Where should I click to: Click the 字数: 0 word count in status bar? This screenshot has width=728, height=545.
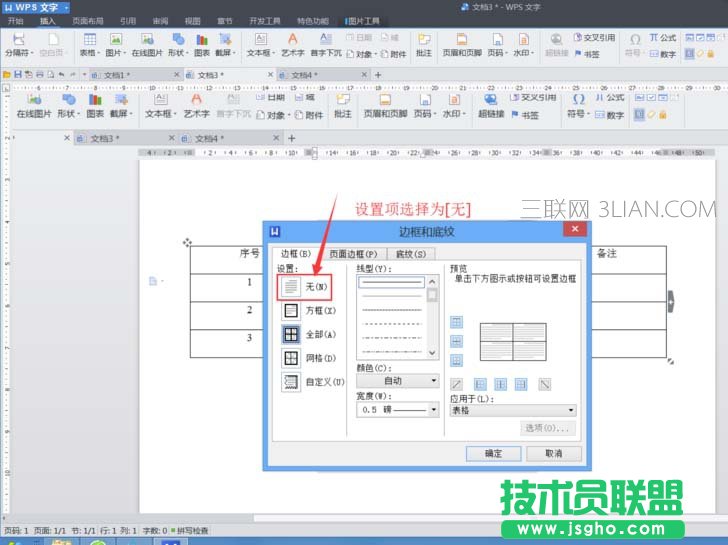[x=154, y=531]
